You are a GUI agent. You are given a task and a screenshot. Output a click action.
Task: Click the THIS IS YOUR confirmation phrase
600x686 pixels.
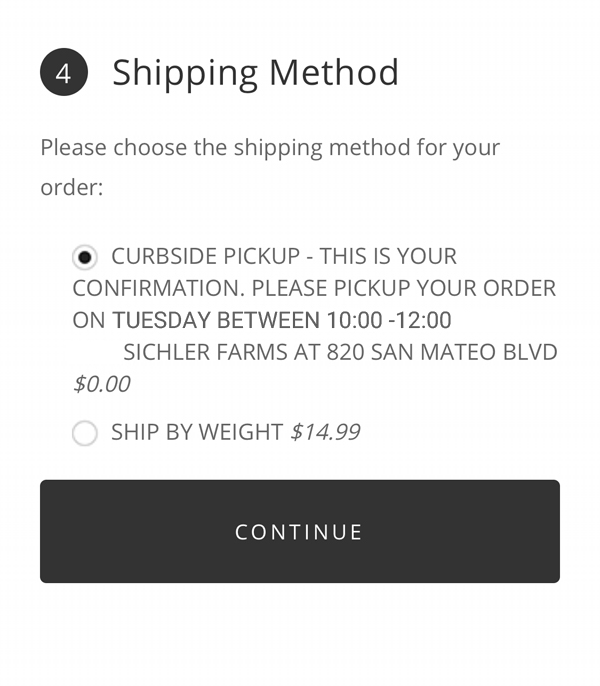coord(386,256)
